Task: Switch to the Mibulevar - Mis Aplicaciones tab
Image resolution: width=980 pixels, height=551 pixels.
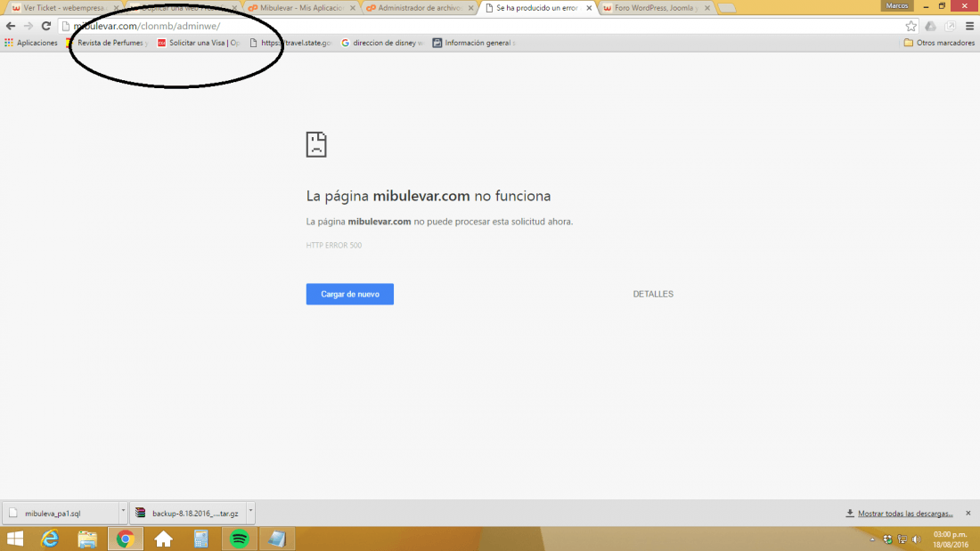Action: 300,8
